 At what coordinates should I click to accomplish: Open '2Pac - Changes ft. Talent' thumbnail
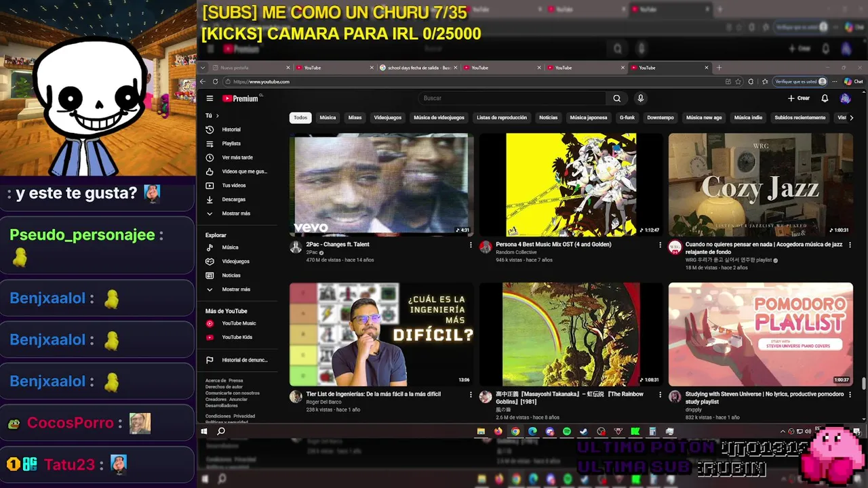(x=381, y=184)
